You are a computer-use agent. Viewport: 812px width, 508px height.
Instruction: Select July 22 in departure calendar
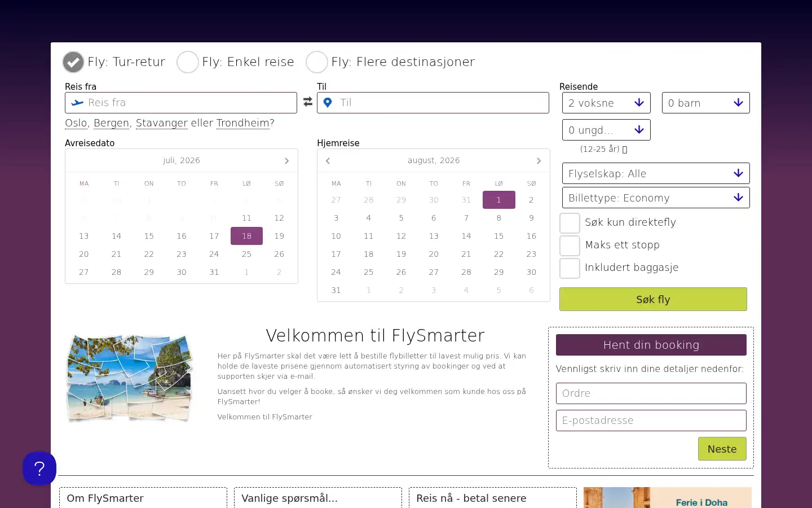pyautogui.click(x=149, y=254)
